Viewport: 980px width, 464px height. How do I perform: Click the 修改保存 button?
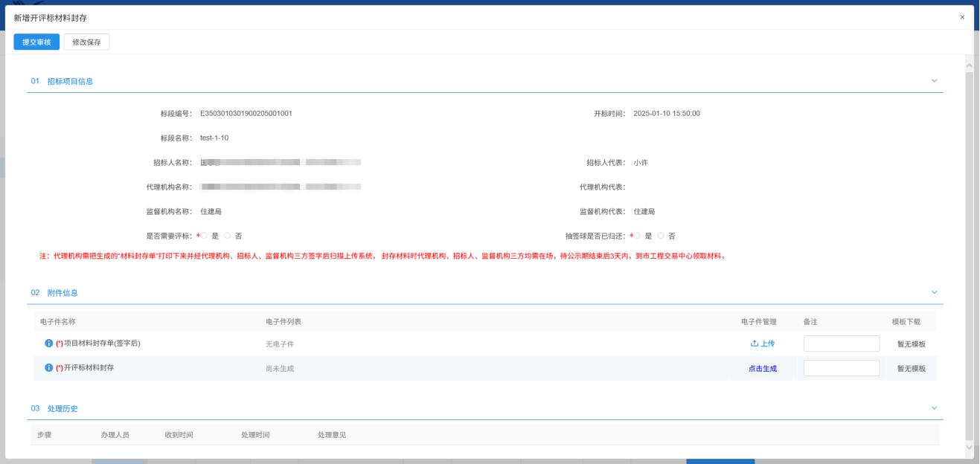pyautogui.click(x=86, y=42)
